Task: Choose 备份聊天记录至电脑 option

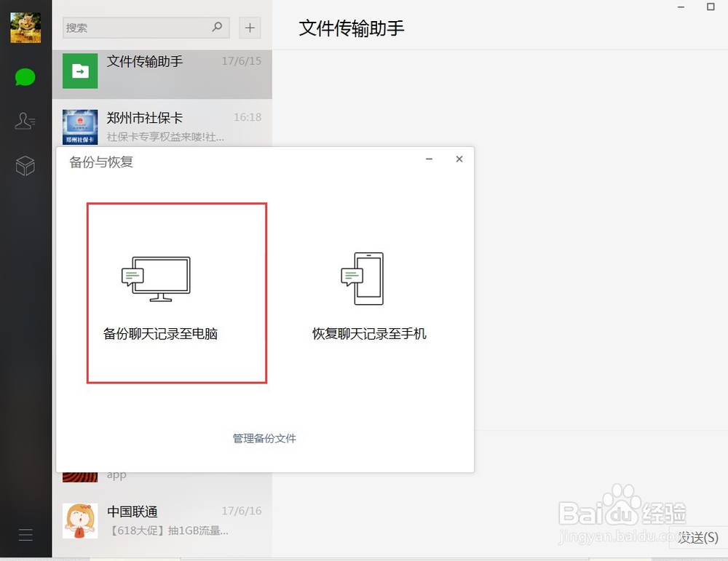Action: (x=177, y=293)
